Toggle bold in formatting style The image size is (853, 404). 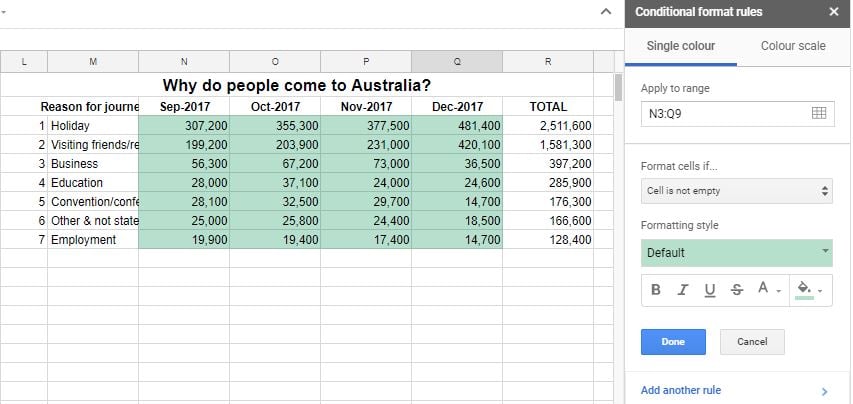[x=656, y=290]
